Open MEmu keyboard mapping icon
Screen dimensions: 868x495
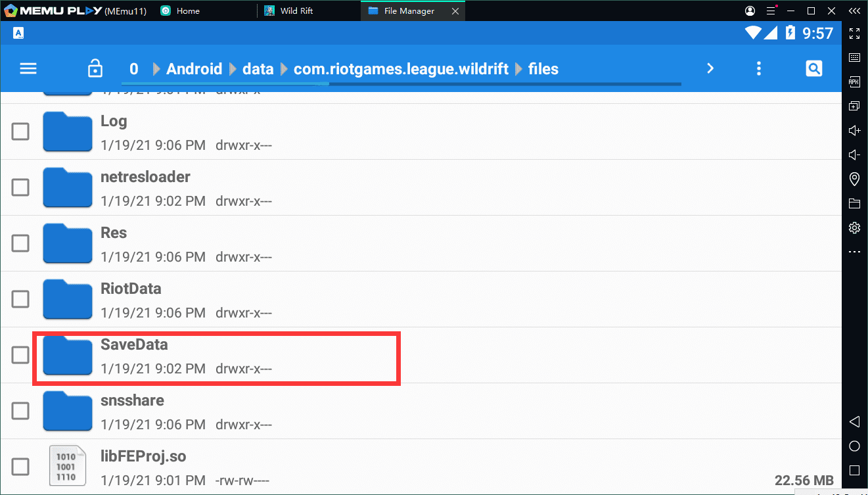854,58
